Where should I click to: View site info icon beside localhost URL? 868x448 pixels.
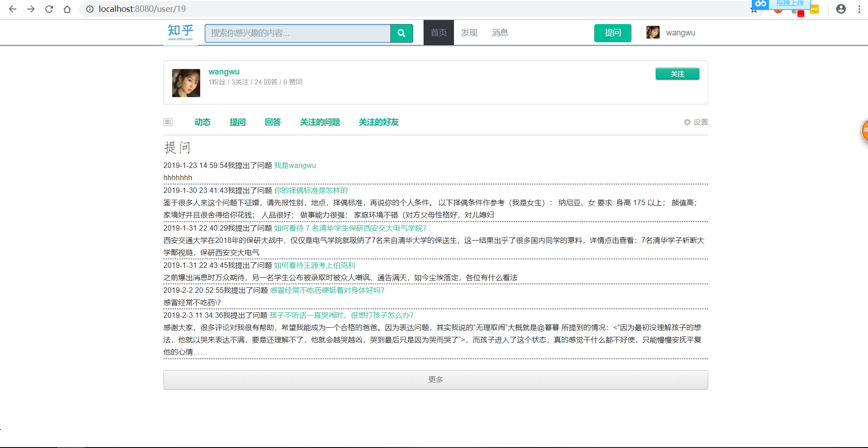pyautogui.click(x=90, y=9)
